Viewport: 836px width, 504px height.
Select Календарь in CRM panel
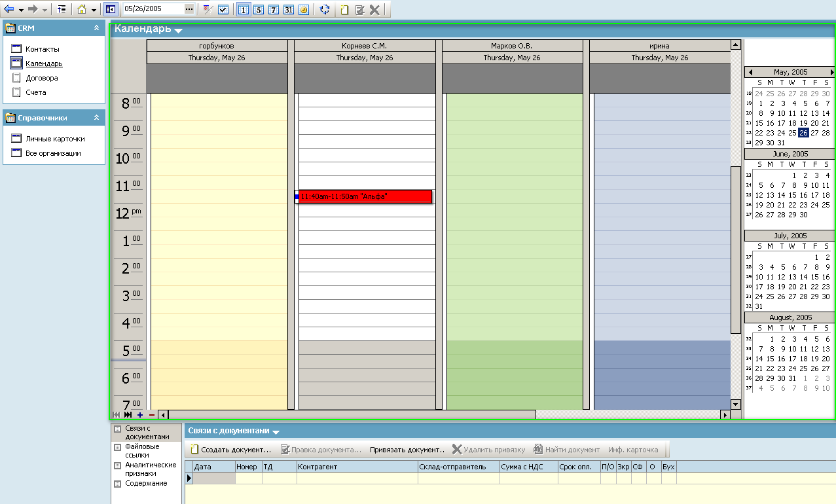tap(44, 63)
